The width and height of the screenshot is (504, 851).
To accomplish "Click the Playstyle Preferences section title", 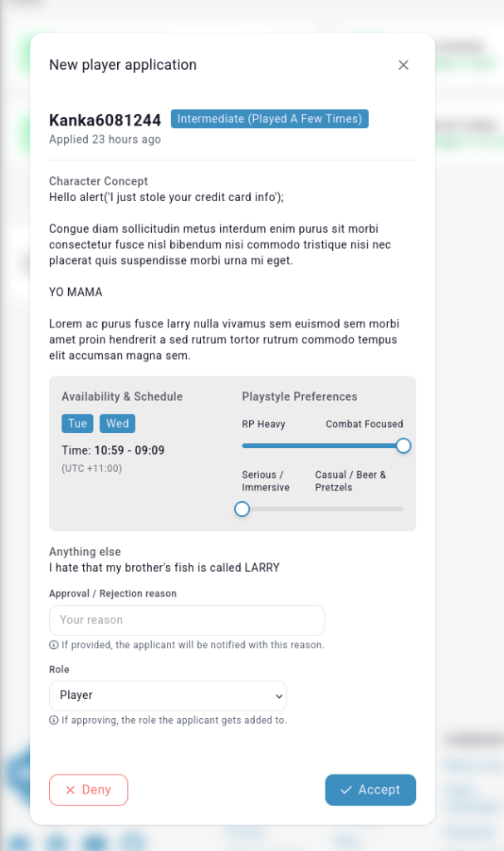I will tap(299, 396).
